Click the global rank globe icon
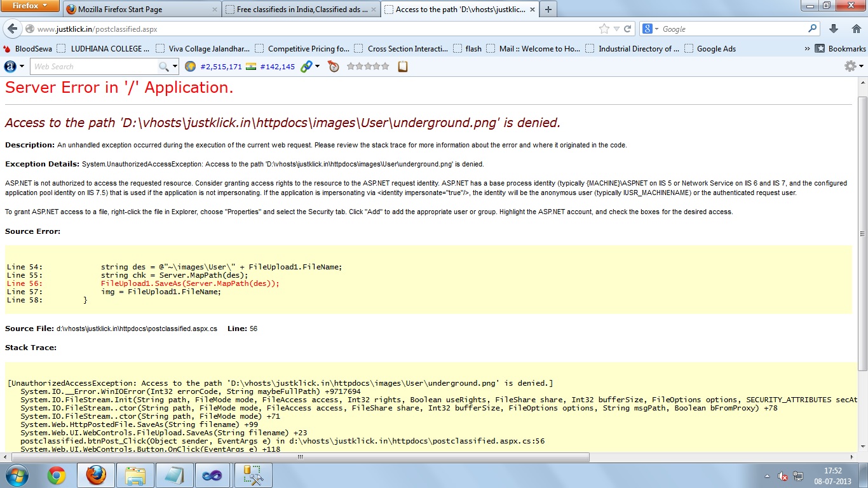868x488 pixels. coord(190,66)
